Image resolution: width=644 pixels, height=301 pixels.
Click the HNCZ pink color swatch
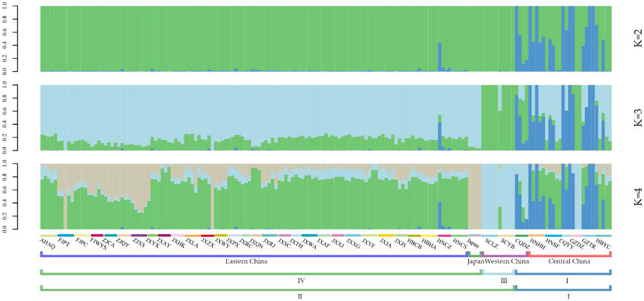click(x=444, y=236)
